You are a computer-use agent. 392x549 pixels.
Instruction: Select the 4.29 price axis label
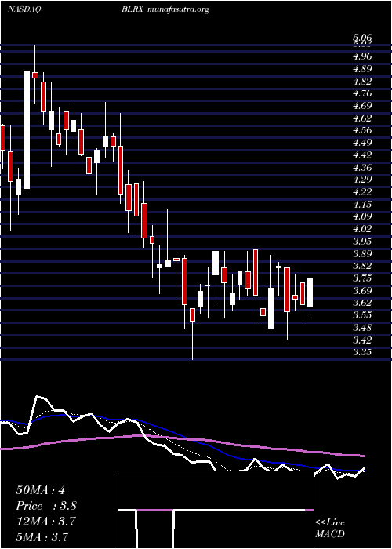pyautogui.click(x=361, y=180)
